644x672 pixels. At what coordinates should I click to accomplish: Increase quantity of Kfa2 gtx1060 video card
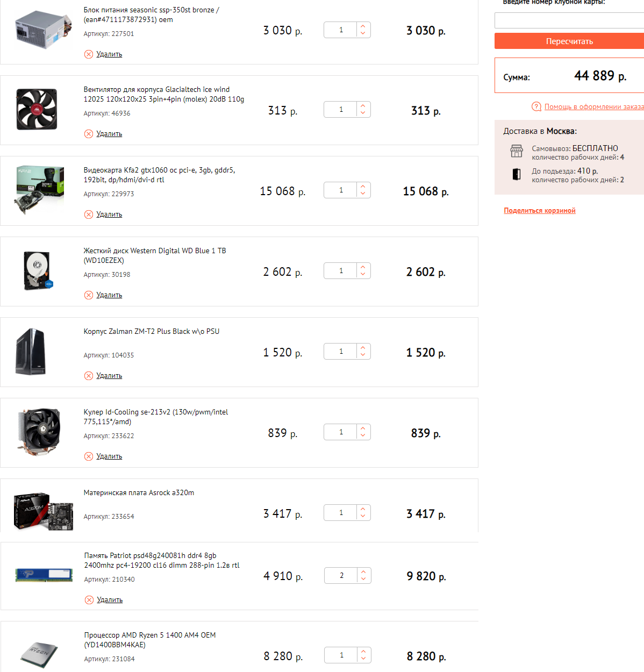(363, 187)
